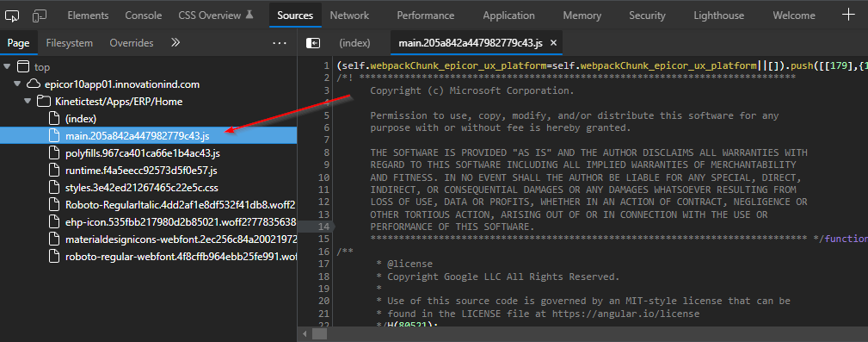The width and height of the screenshot is (868, 342).
Task: Collapse the epicor10app01.innovationind.com node
Action: (17, 84)
